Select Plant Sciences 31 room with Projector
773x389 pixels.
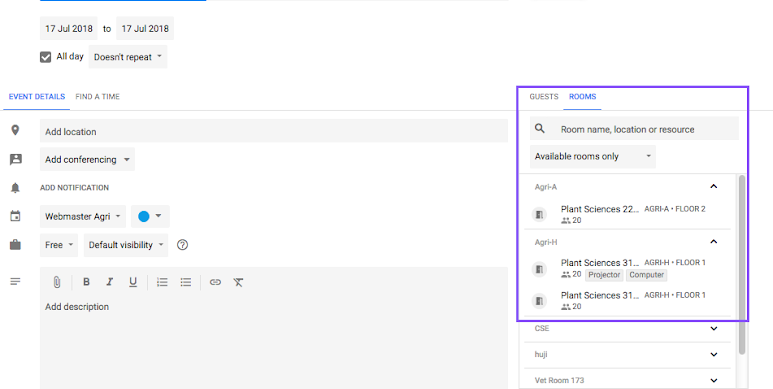click(627, 269)
